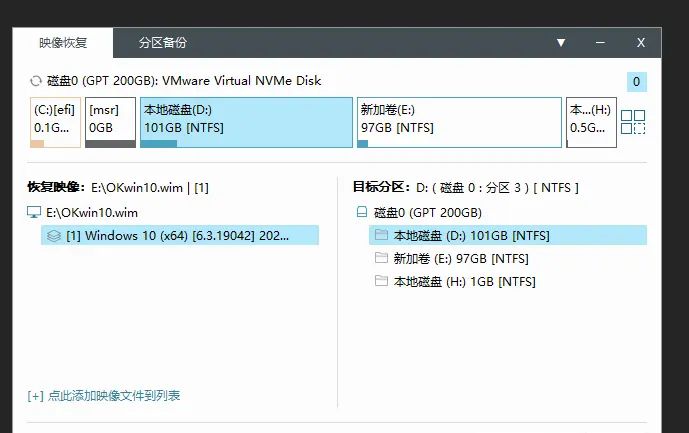Click the 目标分区 D: ( 磁盘 0 : 分区 3 ) text
The width and height of the screenshot is (689, 433).
(497, 188)
